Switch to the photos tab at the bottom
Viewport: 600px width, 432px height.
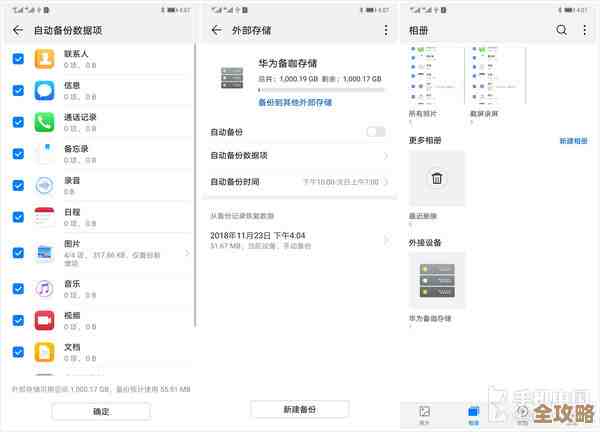pyautogui.click(x=424, y=415)
